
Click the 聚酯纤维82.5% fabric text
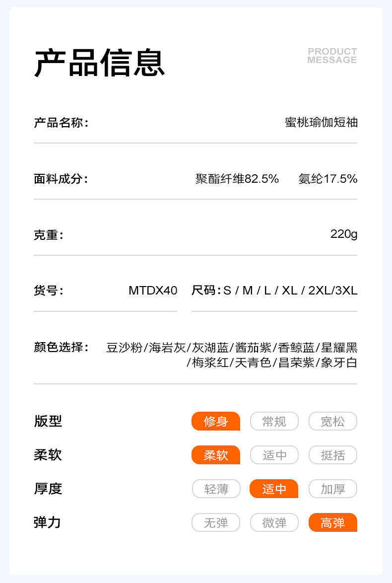237,179
